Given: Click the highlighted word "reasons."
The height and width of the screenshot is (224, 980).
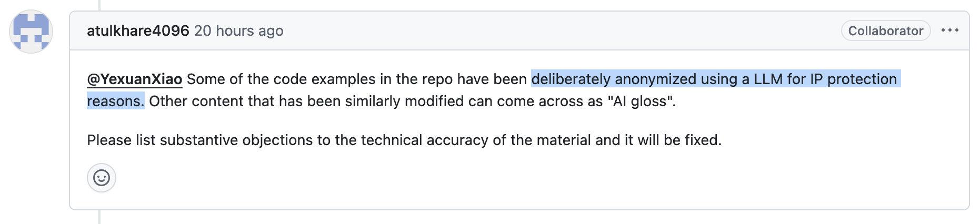Looking at the screenshot, I should (x=115, y=101).
